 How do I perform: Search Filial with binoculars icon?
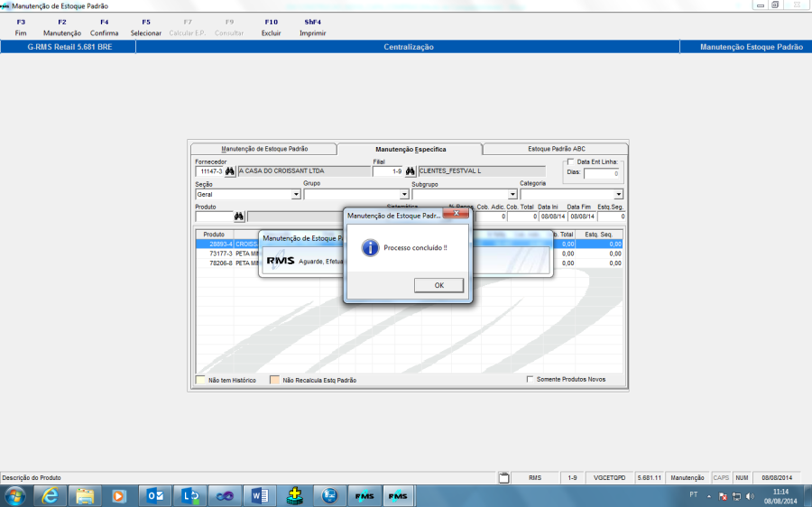click(411, 171)
